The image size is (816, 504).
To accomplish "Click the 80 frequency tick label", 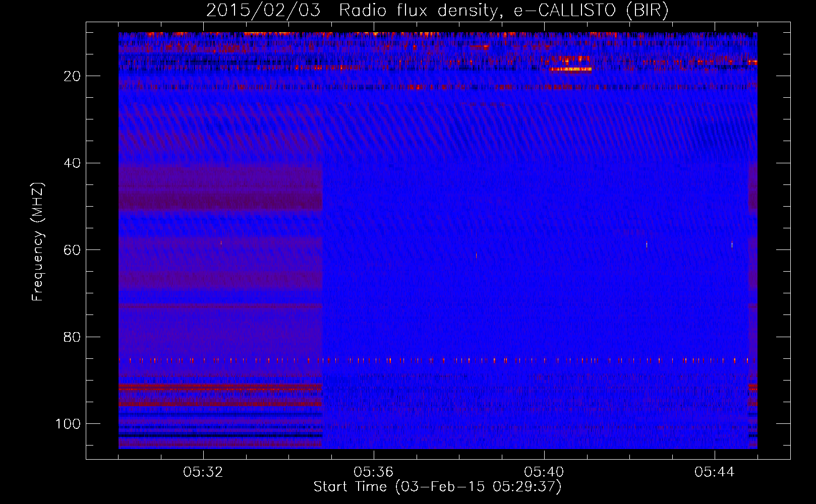I will tap(72, 337).
